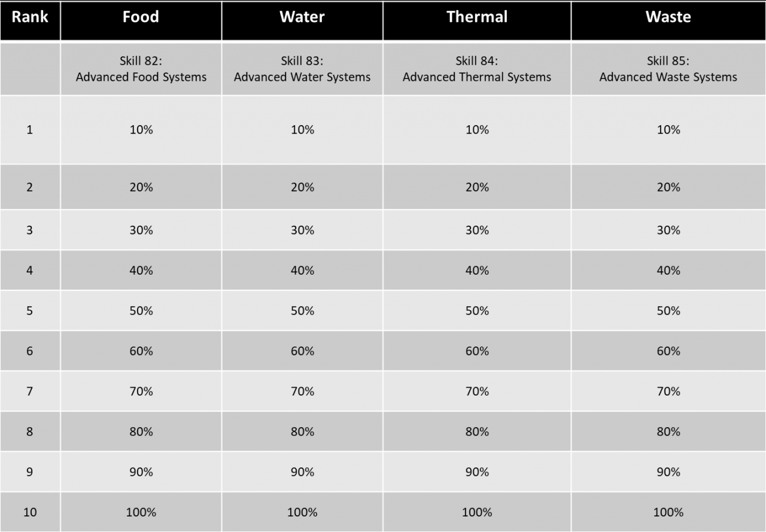
Task: Select the rank 5 row number cell
Action: 30,311
